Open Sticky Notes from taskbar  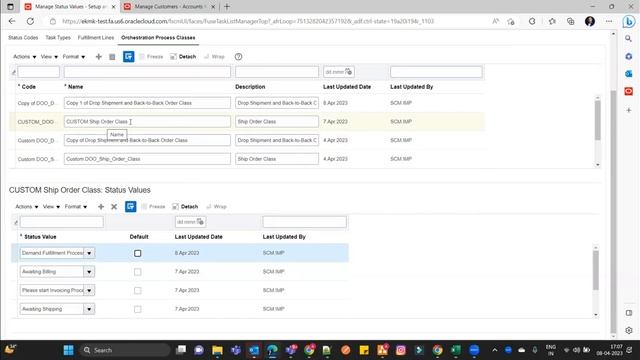364,350
